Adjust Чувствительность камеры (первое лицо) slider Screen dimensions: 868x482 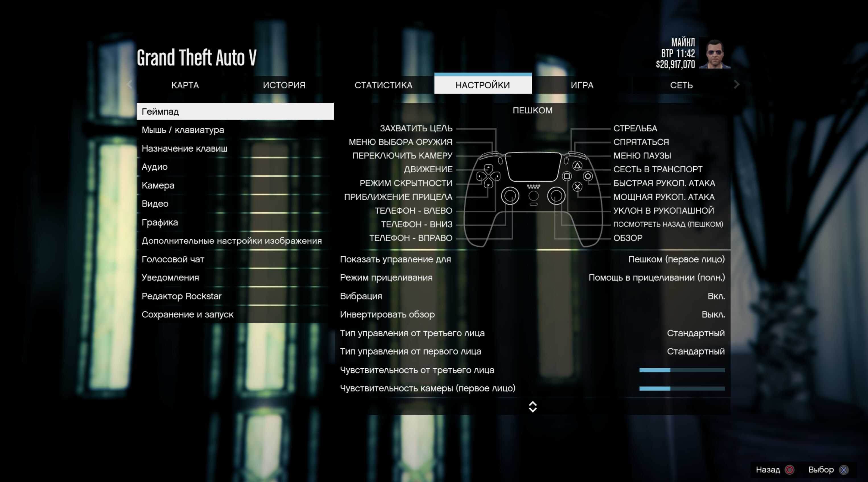pyautogui.click(x=682, y=388)
